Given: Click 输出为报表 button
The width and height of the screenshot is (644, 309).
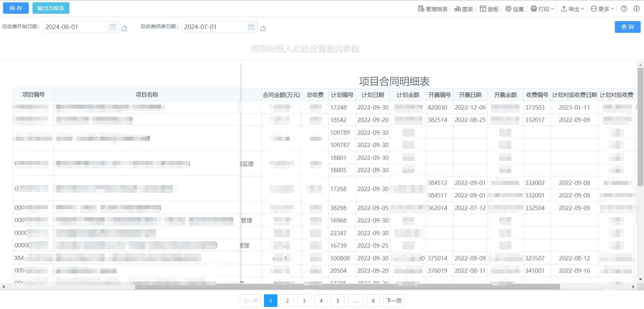Looking at the screenshot, I should tap(51, 8).
